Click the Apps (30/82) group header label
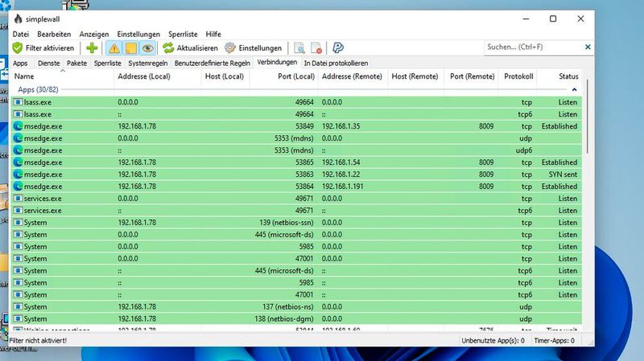This screenshot has height=361, width=644. pyautogui.click(x=38, y=89)
